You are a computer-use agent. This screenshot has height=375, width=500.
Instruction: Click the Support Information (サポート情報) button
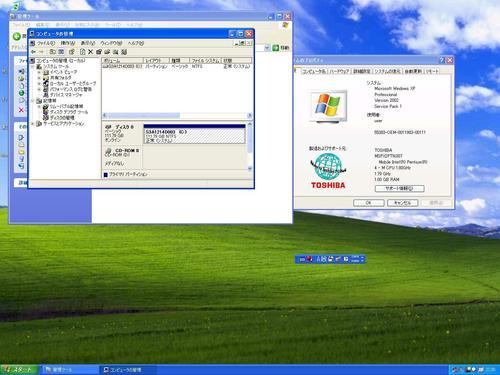tap(399, 189)
